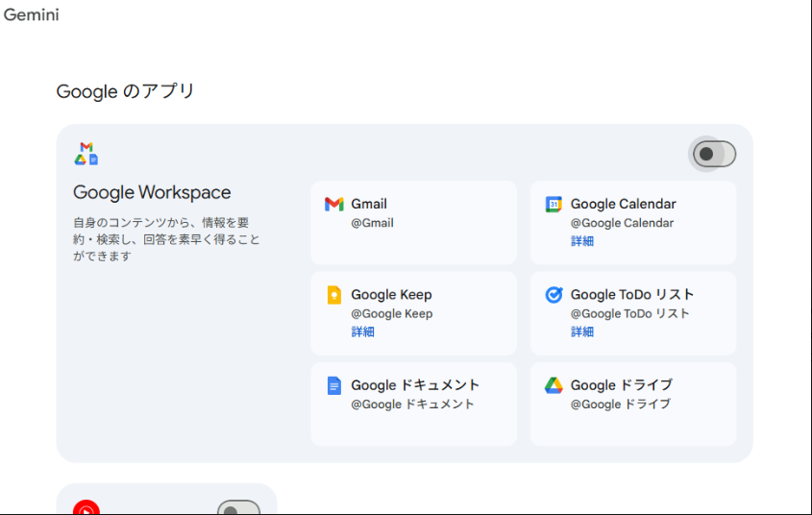Viewport: 812px width, 515px height.
Task: Click the Gmail envelope icon
Action: 334,204
